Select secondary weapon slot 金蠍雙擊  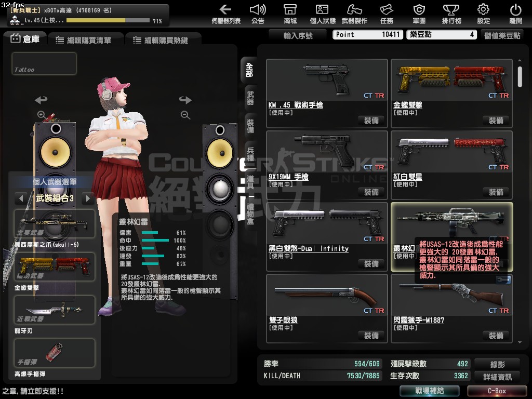tap(54, 267)
